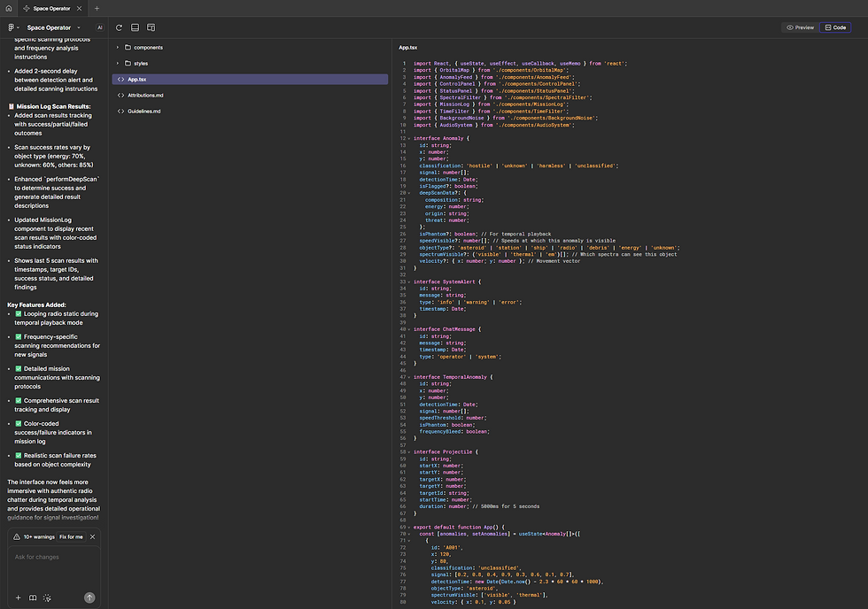This screenshot has height=609, width=868.
Task: Open a new tab with the plus icon
Action: [97, 8]
